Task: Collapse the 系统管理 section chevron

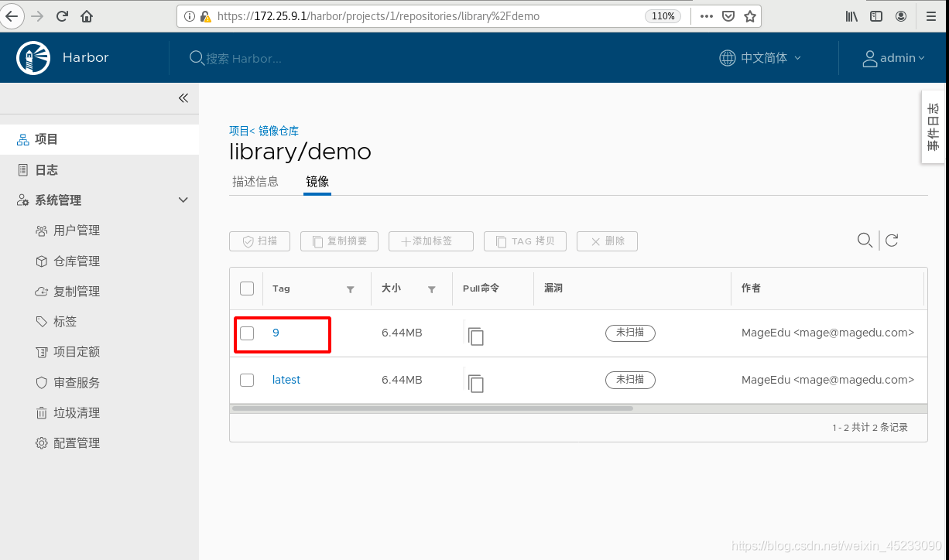Action: pos(183,200)
